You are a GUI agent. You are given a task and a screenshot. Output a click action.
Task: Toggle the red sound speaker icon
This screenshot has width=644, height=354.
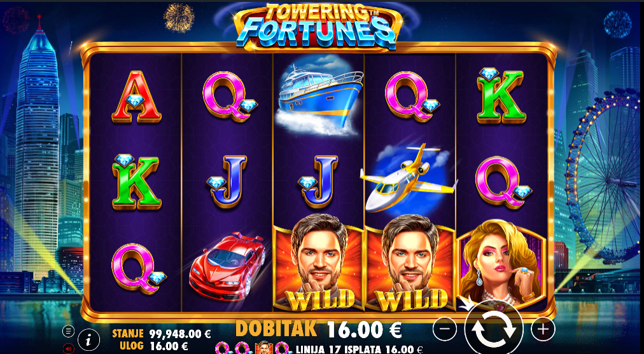68,349
